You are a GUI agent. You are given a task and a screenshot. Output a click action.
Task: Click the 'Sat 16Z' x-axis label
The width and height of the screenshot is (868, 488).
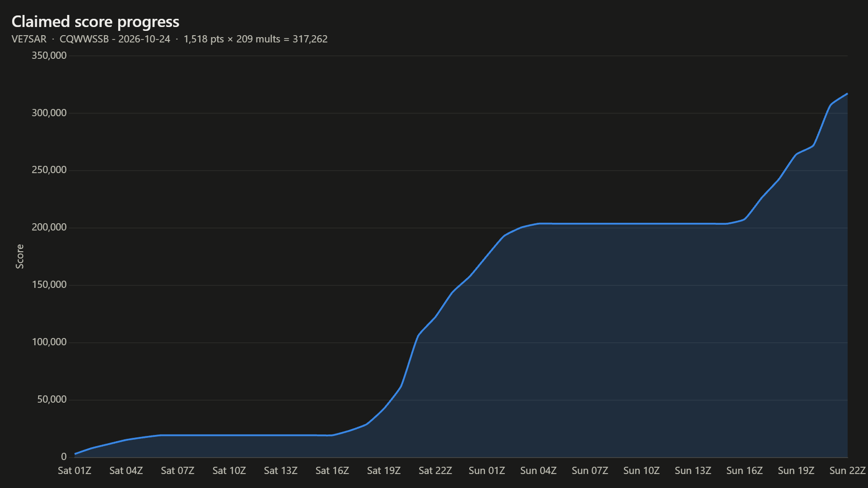tap(332, 471)
